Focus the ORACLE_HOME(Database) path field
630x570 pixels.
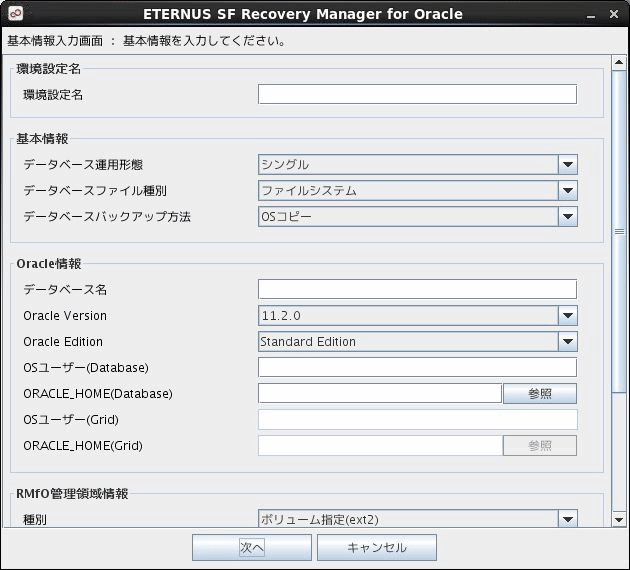(380, 393)
